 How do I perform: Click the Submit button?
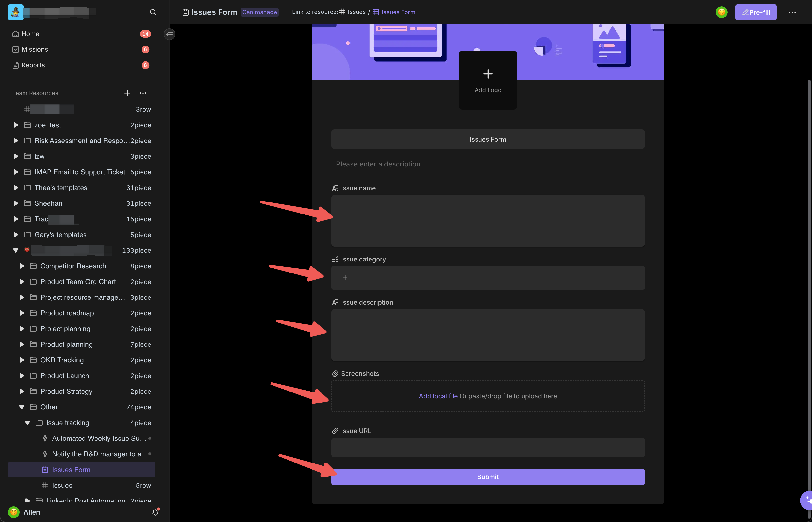(x=488, y=477)
